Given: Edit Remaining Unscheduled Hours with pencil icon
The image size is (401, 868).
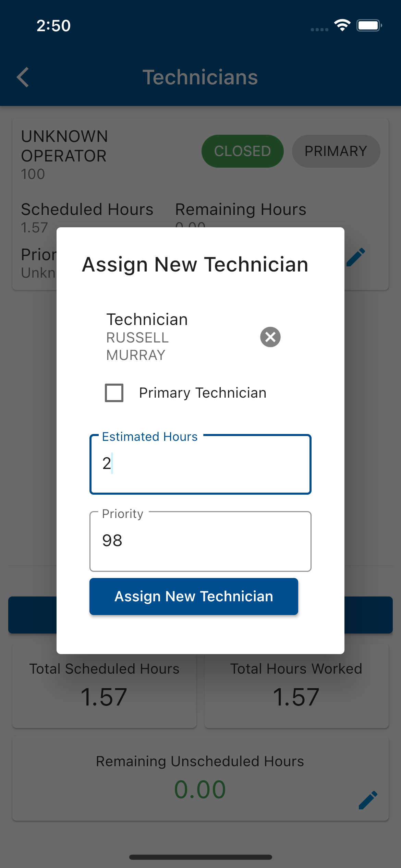Looking at the screenshot, I should (x=368, y=800).
